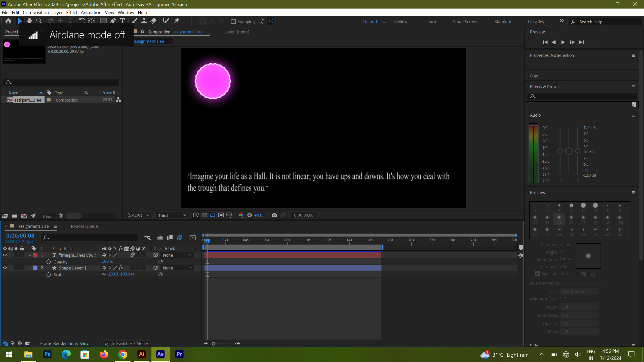Toggle the Spacing checkbox in Brushes

pyautogui.click(x=538, y=274)
